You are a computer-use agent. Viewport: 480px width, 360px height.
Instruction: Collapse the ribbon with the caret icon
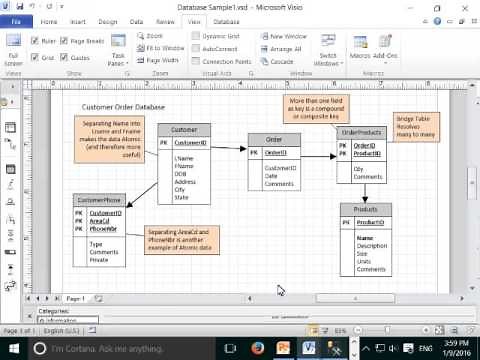click(425, 22)
